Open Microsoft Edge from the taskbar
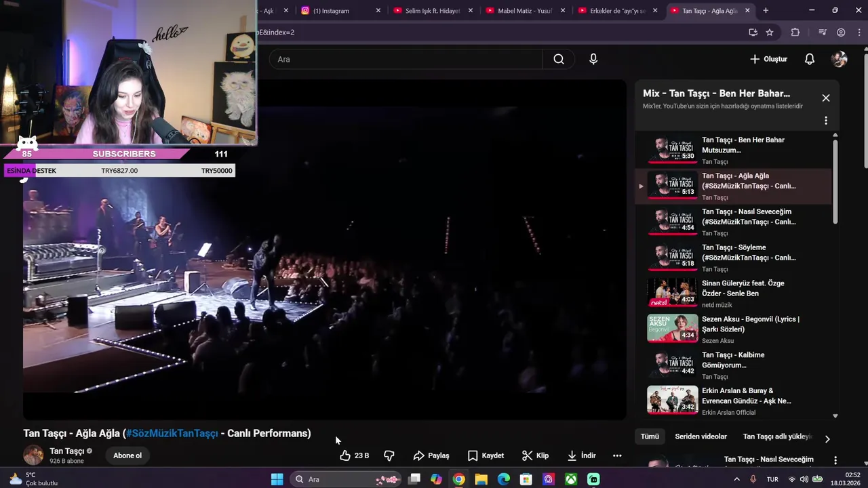Image resolution: width=868 pixels, height=488 pixels. pos(503,479)
